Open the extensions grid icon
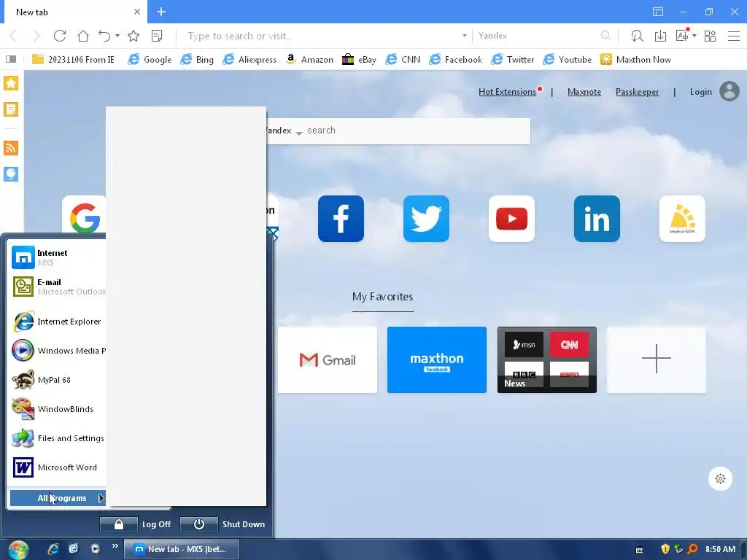This screenshot has width=747, height=560. [710, 36]
